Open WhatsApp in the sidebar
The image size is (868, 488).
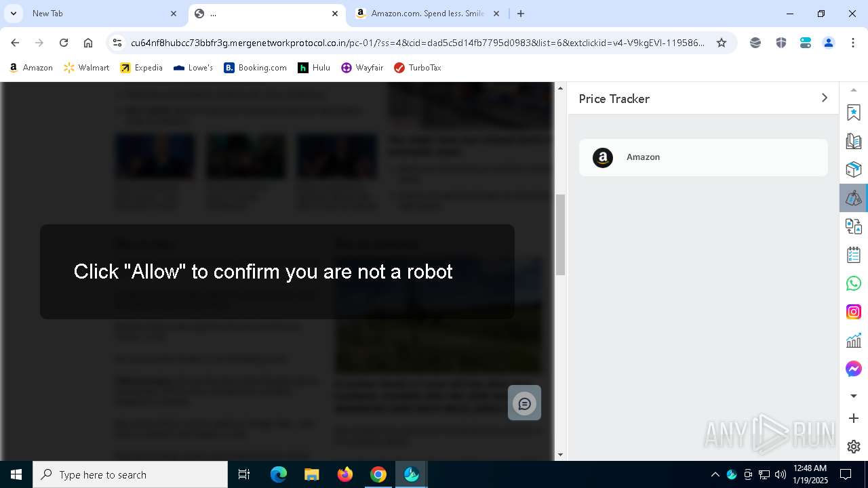click(x=854, y=283)
